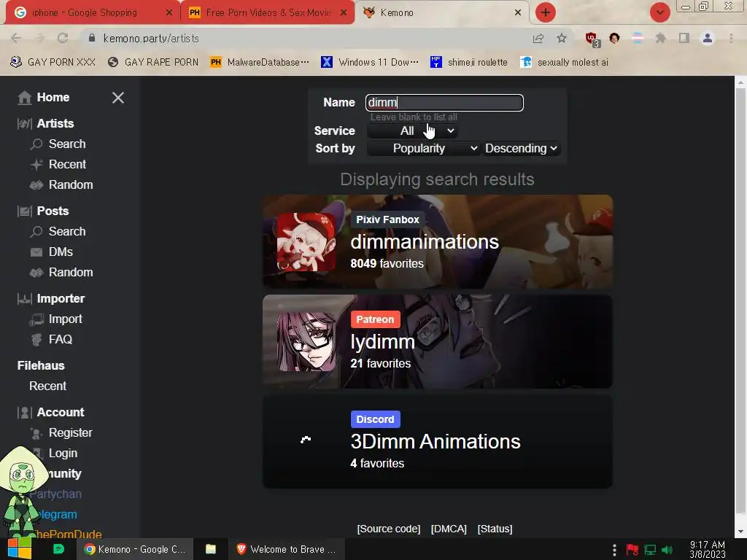
Task: Close the iphone - Google Shopping tab
Action: (169, 13)
